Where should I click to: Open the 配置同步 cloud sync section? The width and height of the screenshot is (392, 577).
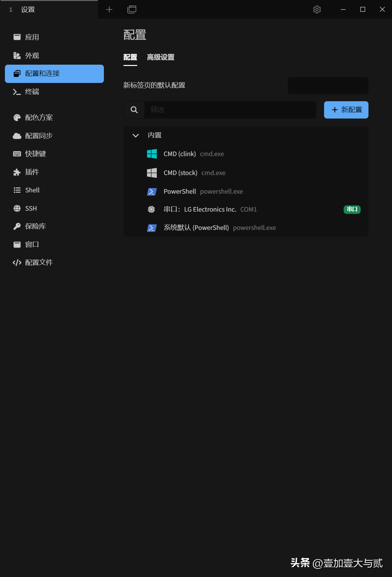[54, 136]
